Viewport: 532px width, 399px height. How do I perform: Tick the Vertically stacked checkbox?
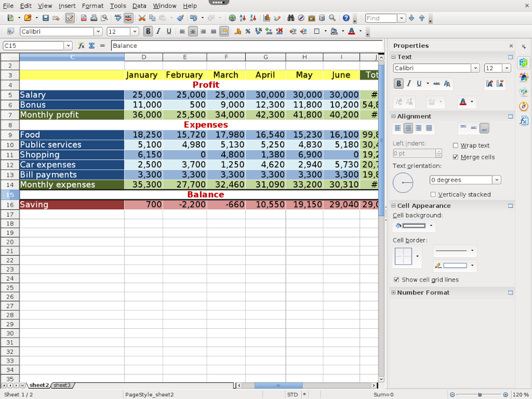[433, 194]
